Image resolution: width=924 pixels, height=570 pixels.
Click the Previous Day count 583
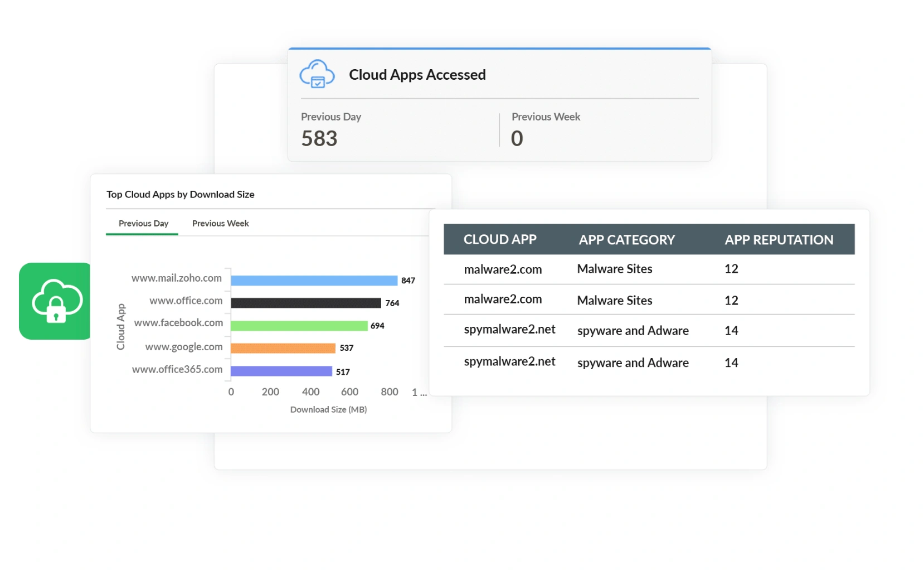[x=319, y=138]
